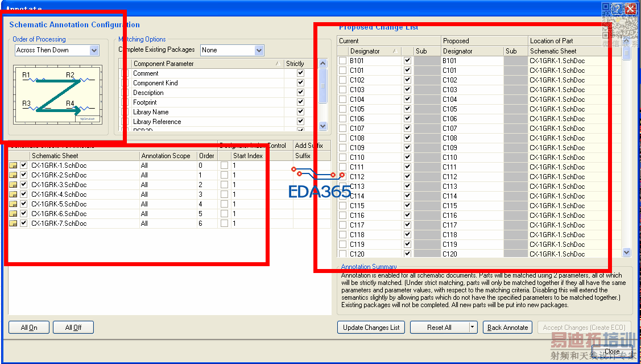Click the All On button

click(x=29, y=327)
